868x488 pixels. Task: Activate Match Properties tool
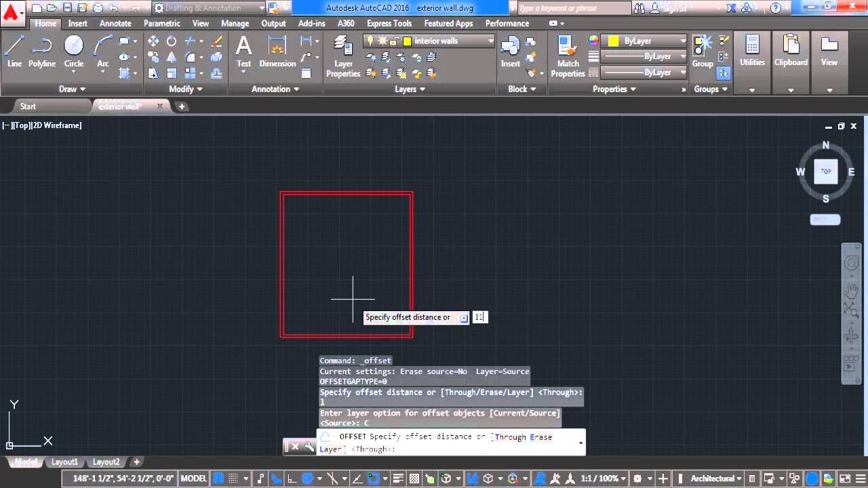pos(568,57)
